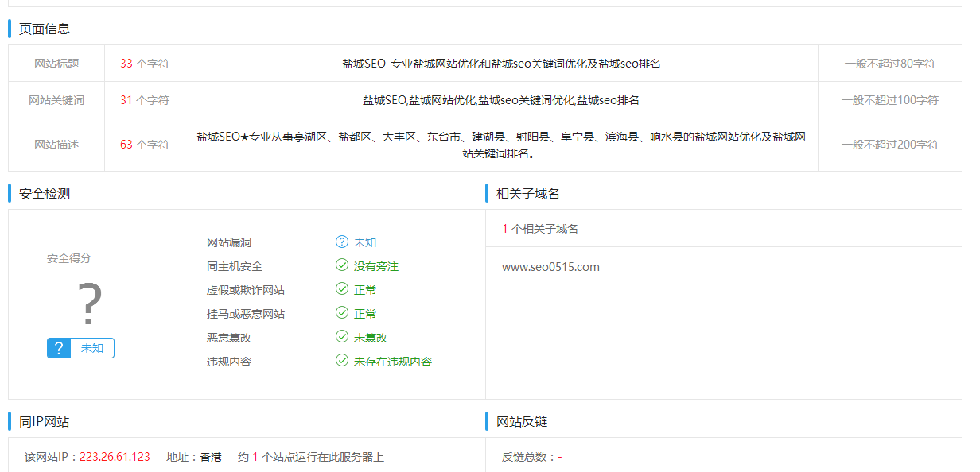Viewport: 980px width, 472px height.
Task: Click green check icon for 挂马或恶意网站
Action: [x=342, y=314]
